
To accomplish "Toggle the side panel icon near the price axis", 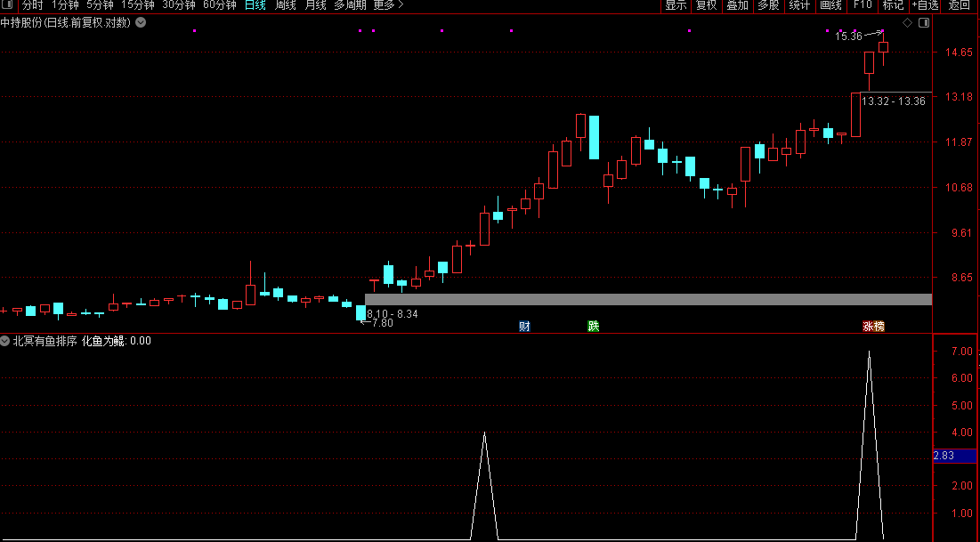I will (x=924, y=23).
